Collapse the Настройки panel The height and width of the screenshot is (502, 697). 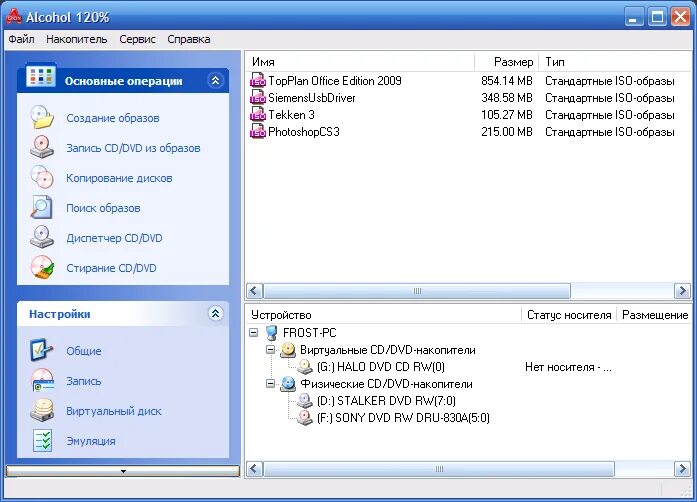pos(215,313)
